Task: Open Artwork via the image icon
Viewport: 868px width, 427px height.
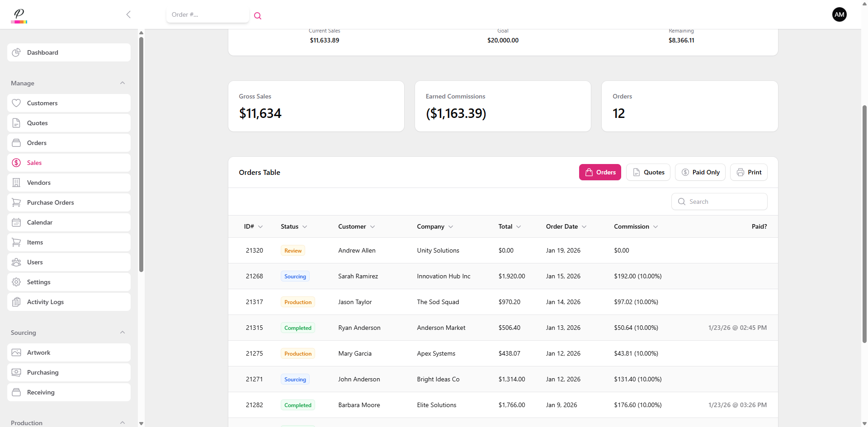Action: pos(16,352)
